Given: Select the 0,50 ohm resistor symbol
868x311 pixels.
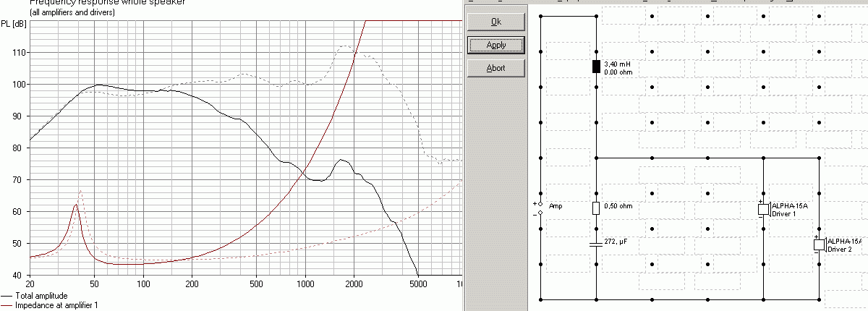Looking at the screenshot, I should coord(596,208).
